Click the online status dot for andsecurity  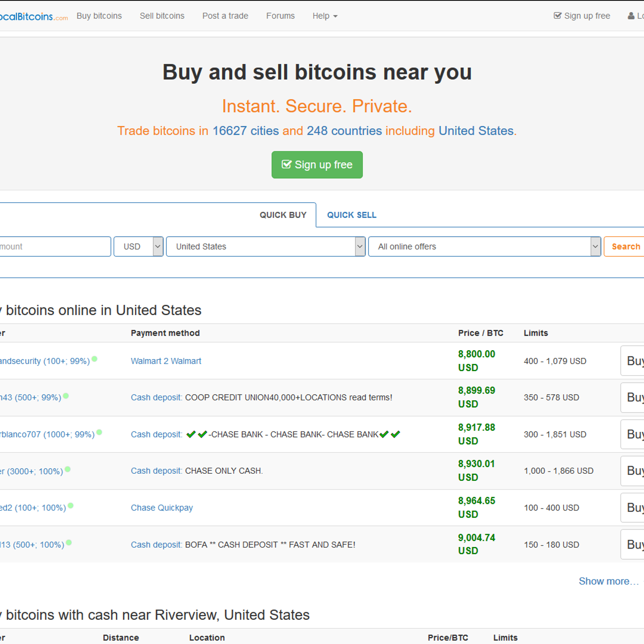(95, 359)
